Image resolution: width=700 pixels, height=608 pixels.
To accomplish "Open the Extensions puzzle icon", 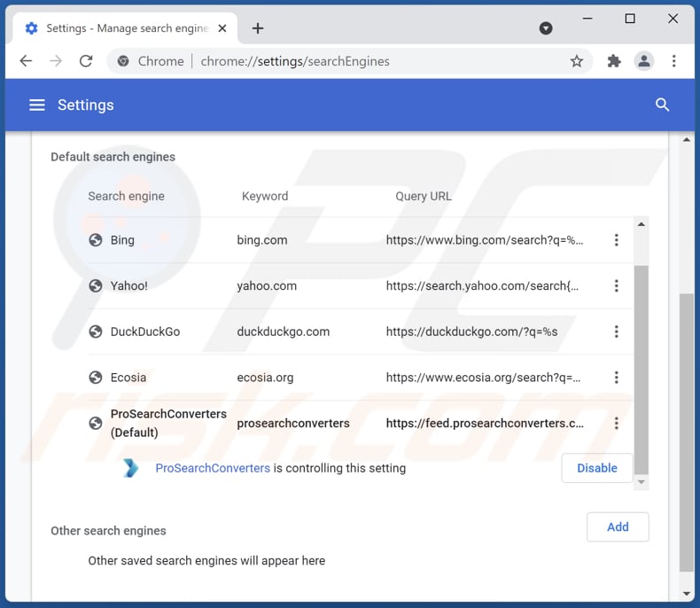I will pyautogui.click(x=614, y=60).
